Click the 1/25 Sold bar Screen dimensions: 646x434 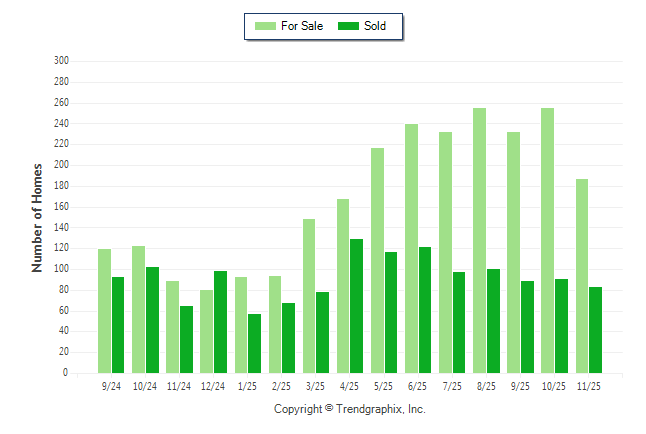coord(255,343)
